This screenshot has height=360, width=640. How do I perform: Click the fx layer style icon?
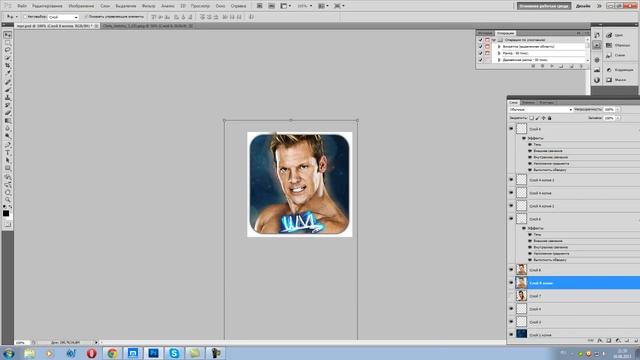600,340
